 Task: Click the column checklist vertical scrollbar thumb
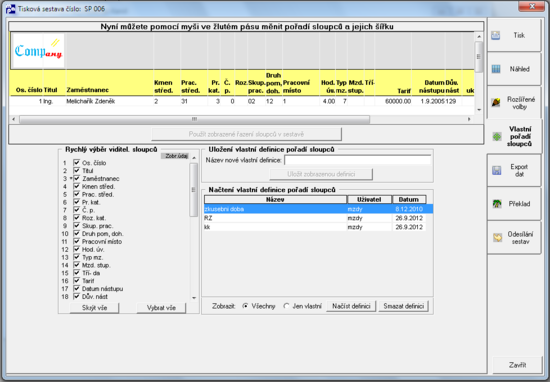click(194, 190)
